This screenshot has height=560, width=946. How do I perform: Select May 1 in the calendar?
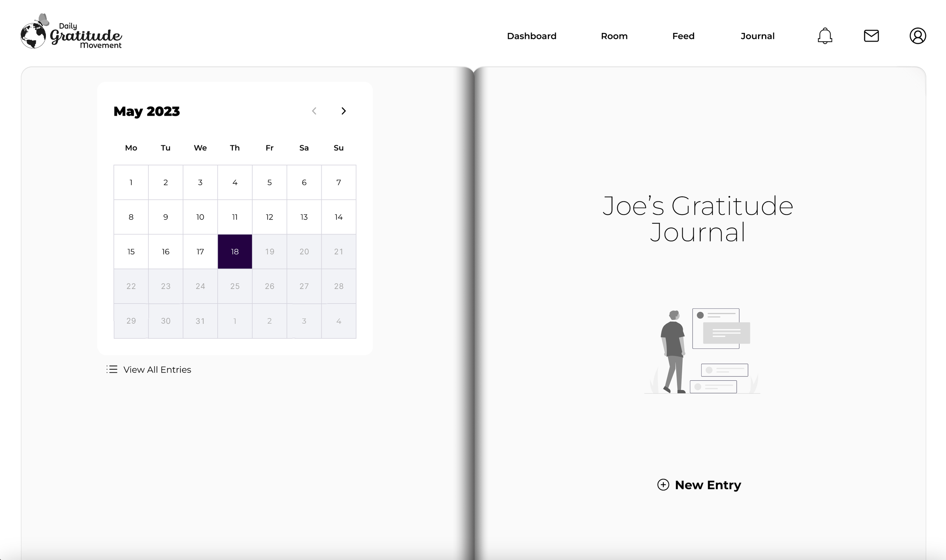[131, 182]
